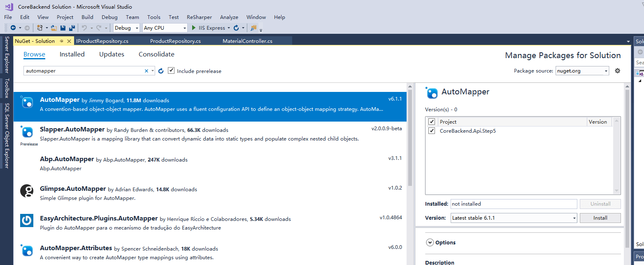Open the search history dropdown arrow
This screenshot has width=644, height=265.
pyautogui.click(x=153, y=71)
